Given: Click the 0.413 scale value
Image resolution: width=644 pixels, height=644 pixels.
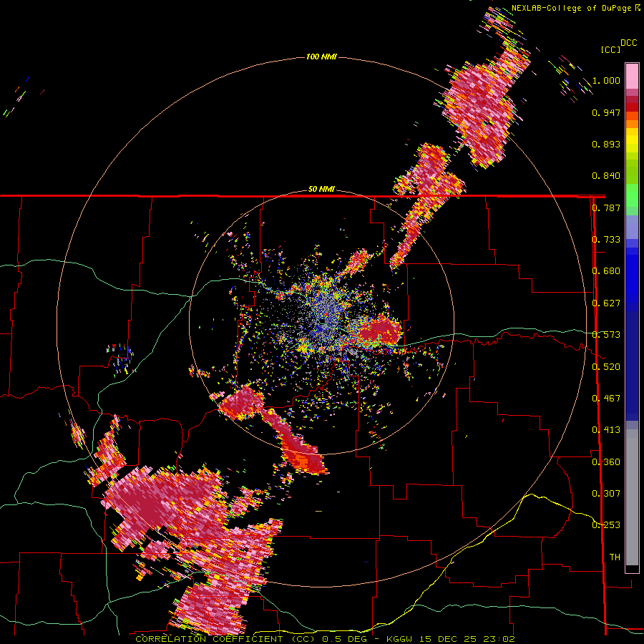Looking at the screenshot, I should tap(606, 430).
